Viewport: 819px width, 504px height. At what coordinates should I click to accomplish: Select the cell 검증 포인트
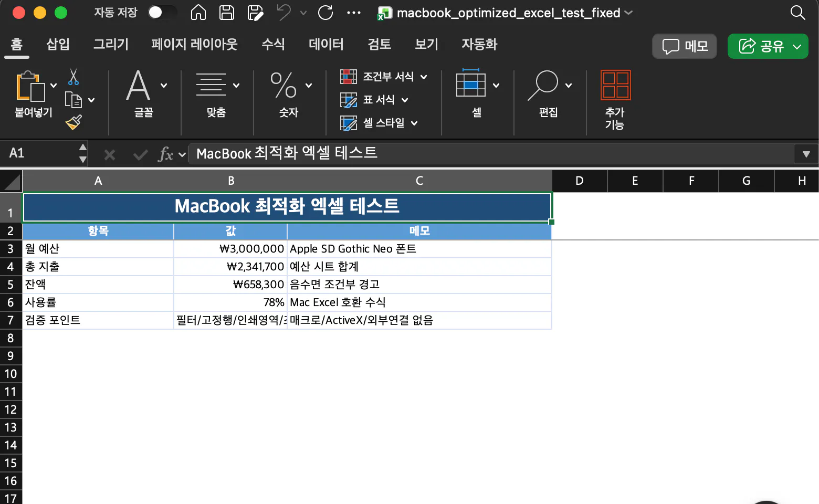[98, 320]
